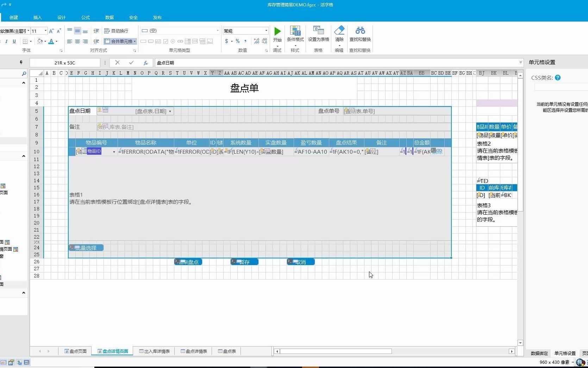The width and height of the screenshot is (588, 368).
Task: Open the font name dropdown
Action: 28,31
